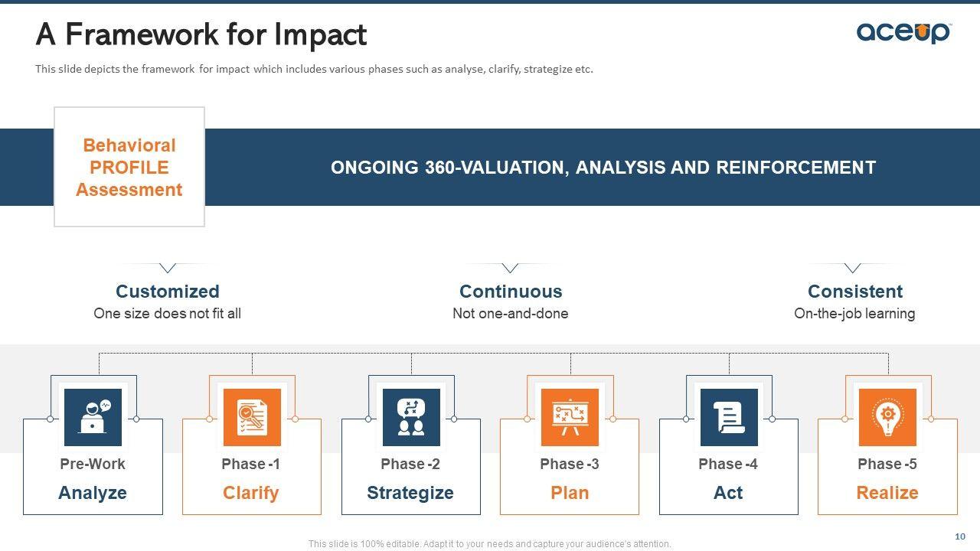Click the Phase -1 label
Screen dimensions: 980x551
point(251,464)
